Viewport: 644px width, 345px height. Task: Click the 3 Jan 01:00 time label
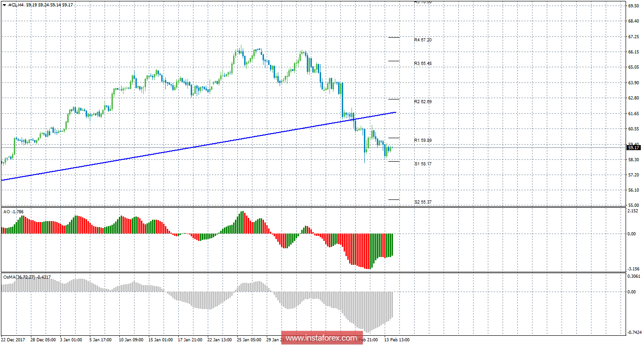(71, 340)
